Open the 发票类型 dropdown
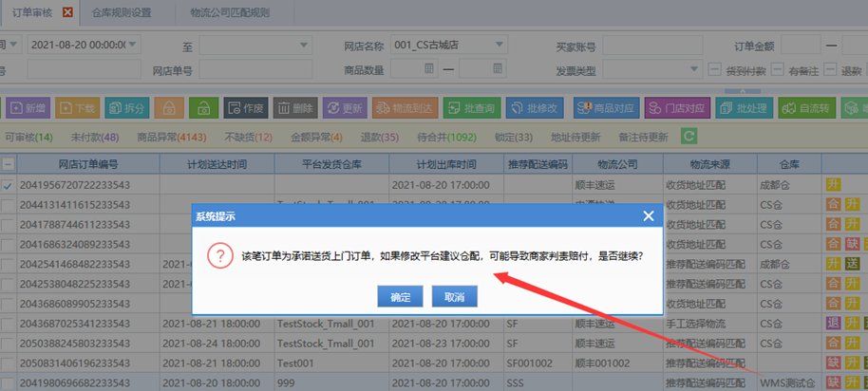Screen dimensions: 868x391 (695, 69)
